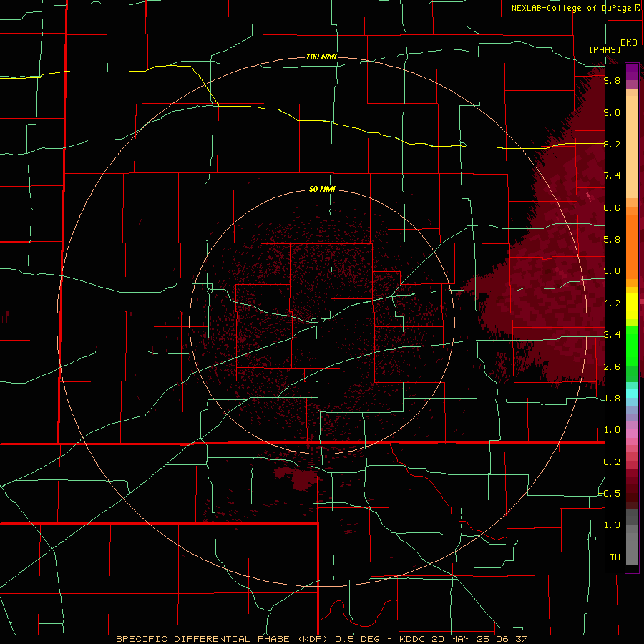644x644 pixels.
Task: Pick the purple band at color bar top
Action: [632, 72]
